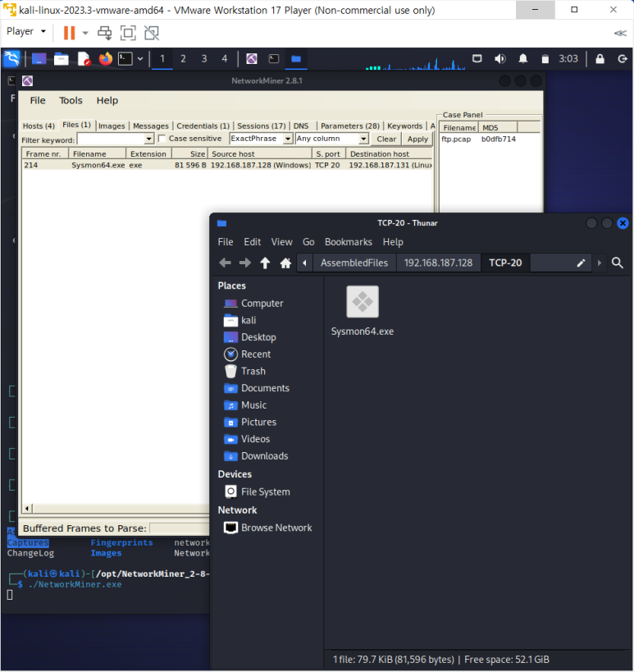
Task: Go back in Thunar navigation
Action: (x=225, y=263)
